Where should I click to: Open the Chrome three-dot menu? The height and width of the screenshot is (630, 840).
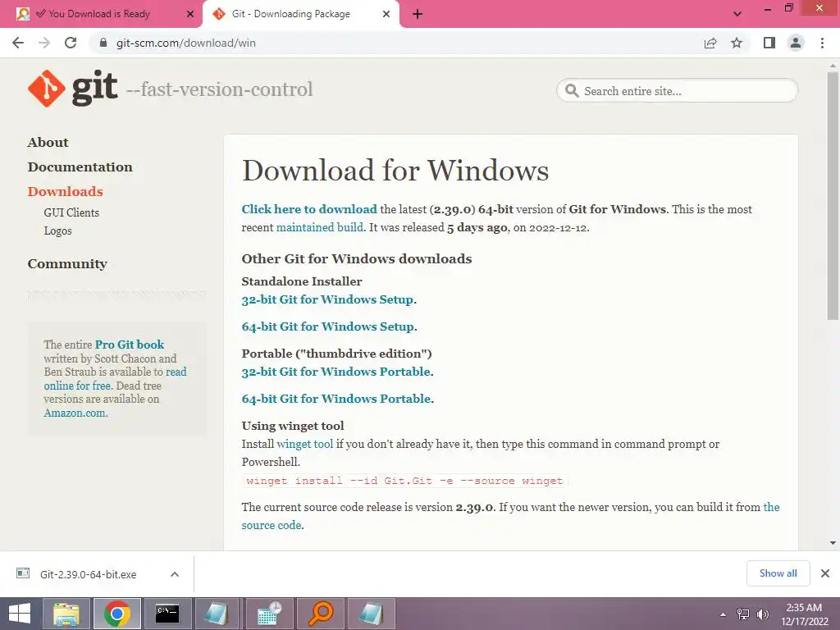click(822, 43)
